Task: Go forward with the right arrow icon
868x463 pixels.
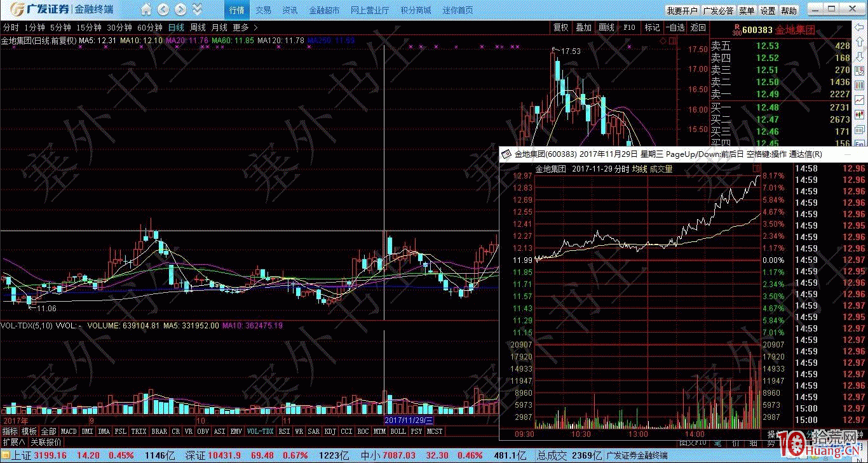Action: (180, 10)
